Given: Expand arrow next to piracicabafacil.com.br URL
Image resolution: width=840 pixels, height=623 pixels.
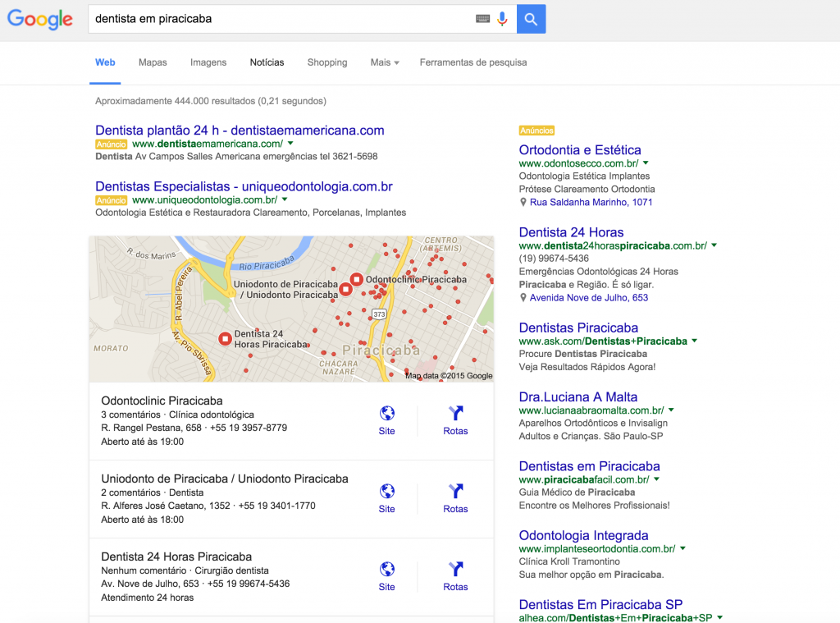Looking at the screenshot, I should pos(657,479).
